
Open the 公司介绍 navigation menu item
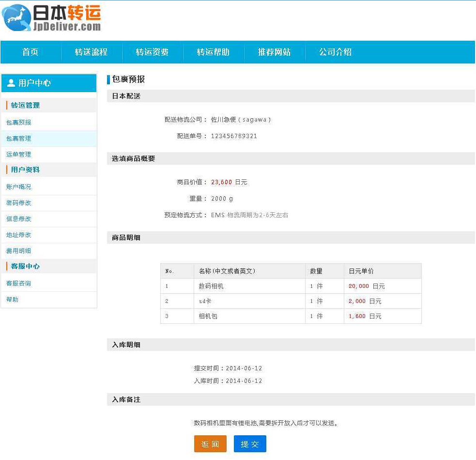point(335,52)
